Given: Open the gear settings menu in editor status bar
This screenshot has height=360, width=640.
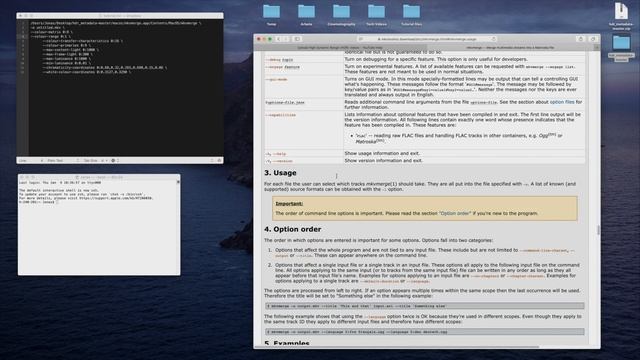Looking at the screenshot, I should [114, 161].
